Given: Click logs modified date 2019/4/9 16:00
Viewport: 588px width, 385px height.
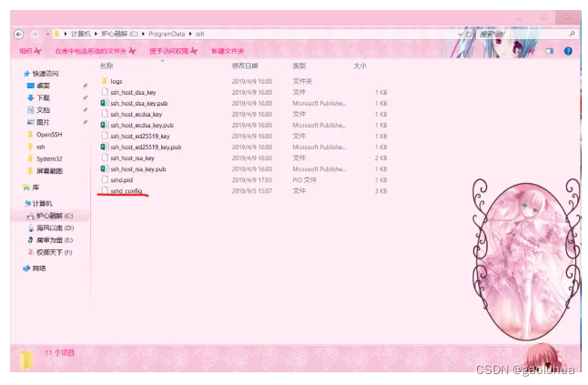Looking at the screenshot, I should pyautogui.click(x=251, y=81).
